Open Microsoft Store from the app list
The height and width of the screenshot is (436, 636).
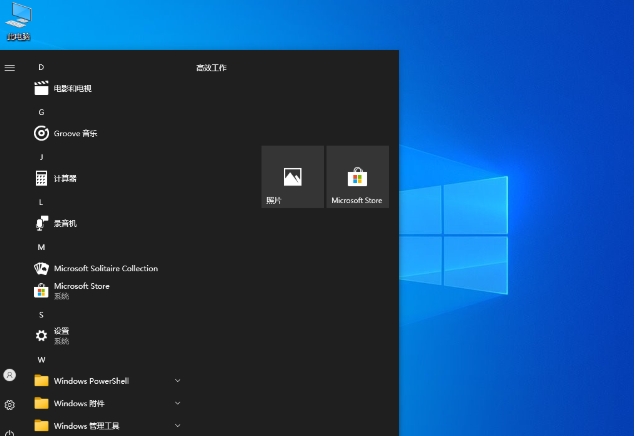81,290
